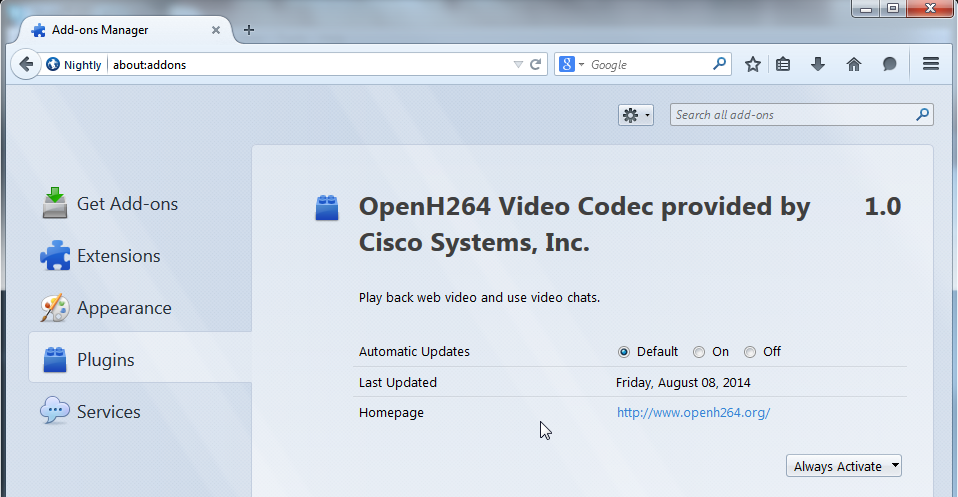Screen dimensions: 958x497
Task: Maximize the Nightly window
Action: coord(893,9)
